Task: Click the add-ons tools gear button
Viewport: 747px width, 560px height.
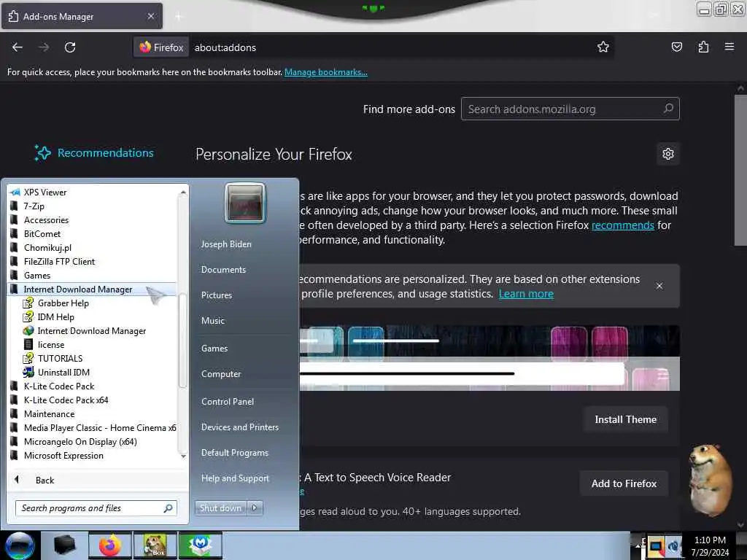Action: click(x=668, y=154)
